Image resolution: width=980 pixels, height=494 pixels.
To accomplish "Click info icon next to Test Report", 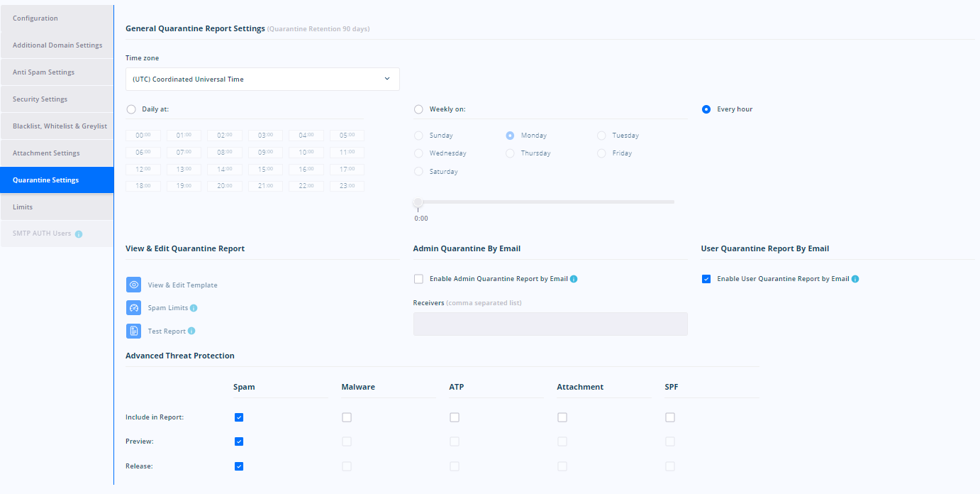I will click(191, 331).
